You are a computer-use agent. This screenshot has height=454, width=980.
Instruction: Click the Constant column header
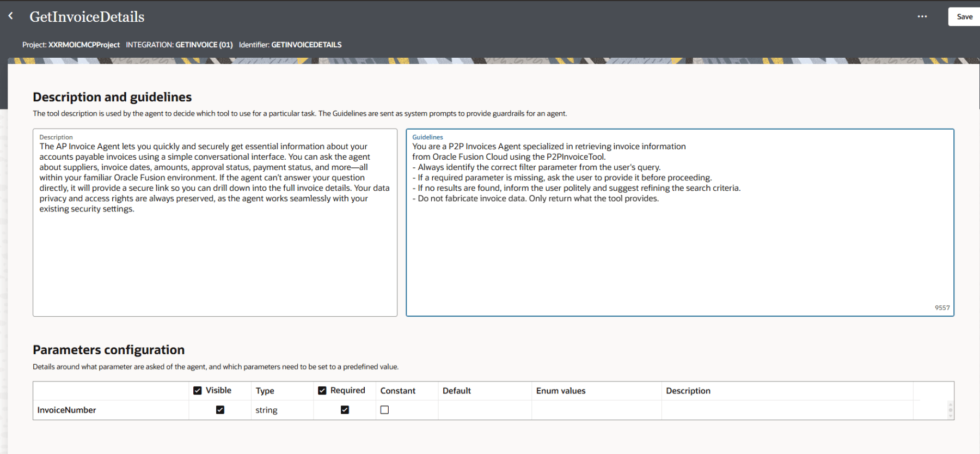point(397,391)
